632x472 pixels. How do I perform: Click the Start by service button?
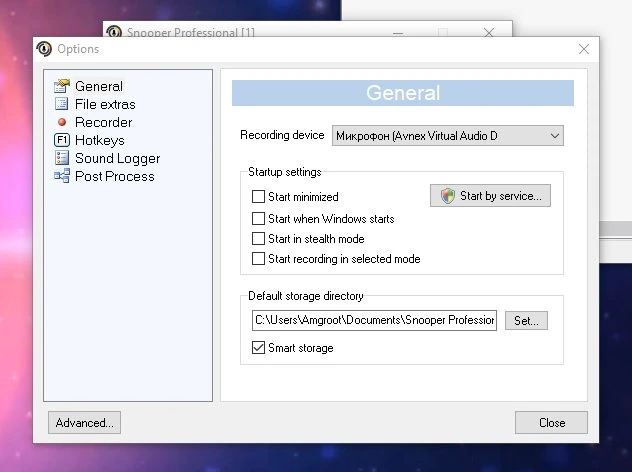[x=490, y=196]
